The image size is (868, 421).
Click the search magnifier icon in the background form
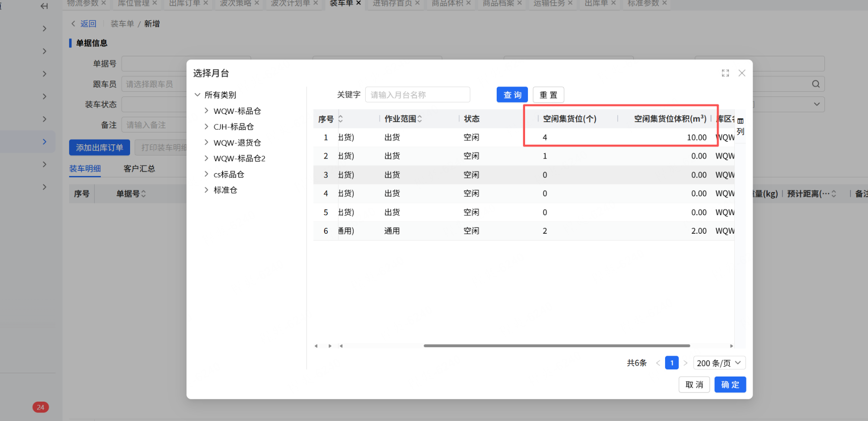coord(815,84)
